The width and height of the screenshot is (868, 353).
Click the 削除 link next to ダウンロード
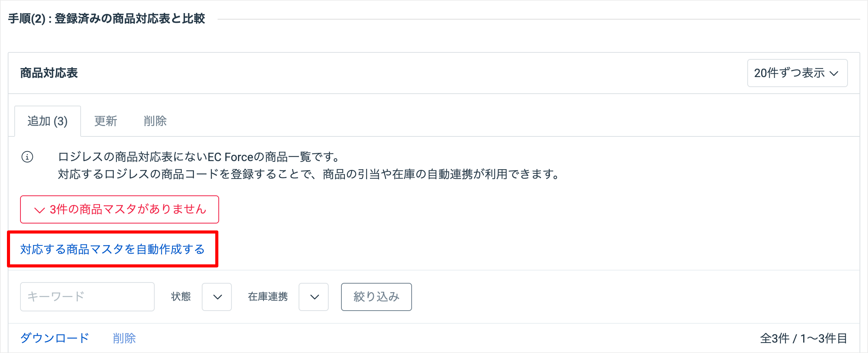point(124,338)
